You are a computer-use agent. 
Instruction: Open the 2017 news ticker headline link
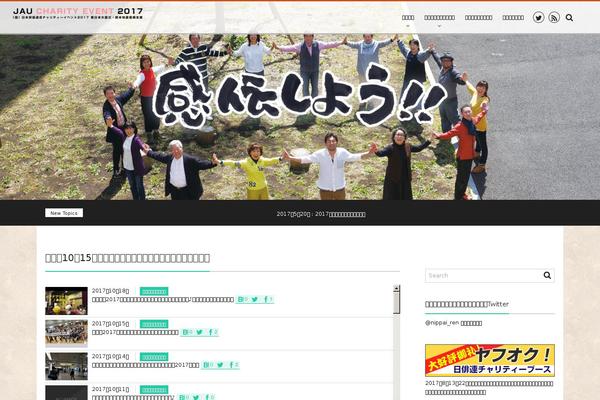321,214
